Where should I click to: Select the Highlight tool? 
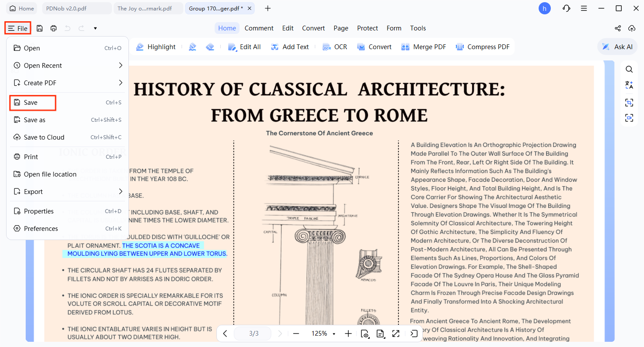pyautogui.click(x=155, y=47)
